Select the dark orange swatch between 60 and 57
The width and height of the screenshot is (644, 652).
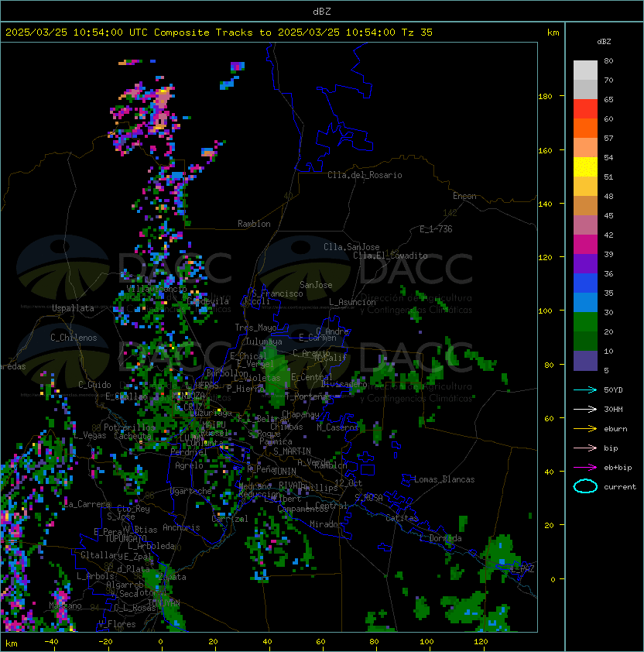[x=585, y=128]
